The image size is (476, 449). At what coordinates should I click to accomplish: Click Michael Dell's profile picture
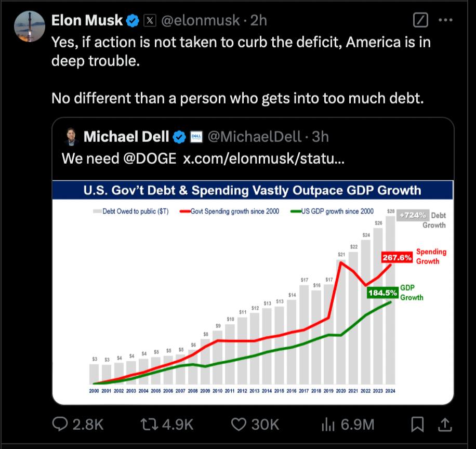coord(71,137)
